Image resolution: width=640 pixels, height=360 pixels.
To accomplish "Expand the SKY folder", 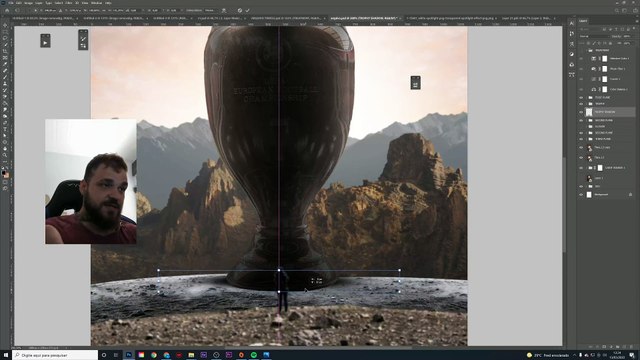I will [x=587, y=186].
